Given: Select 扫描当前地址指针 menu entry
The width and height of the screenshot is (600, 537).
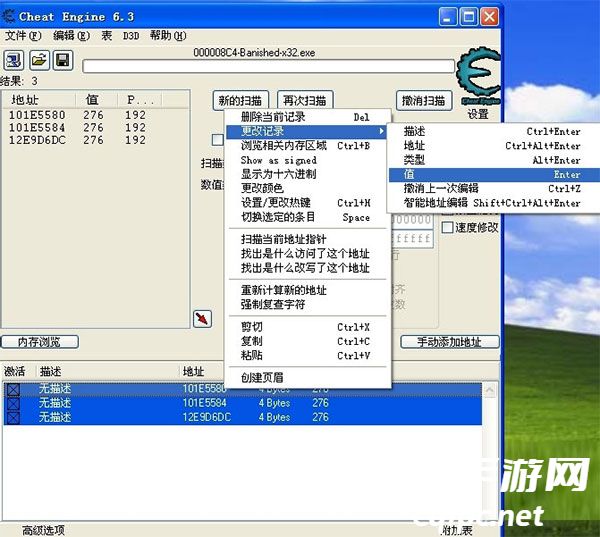Looking at the screenshot, I should click(306, 240).
